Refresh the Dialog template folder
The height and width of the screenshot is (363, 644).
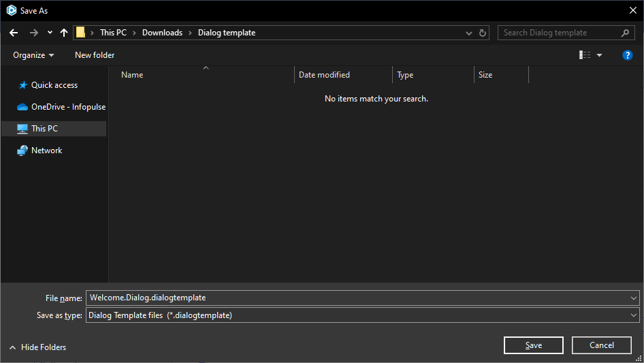(483, 33)
